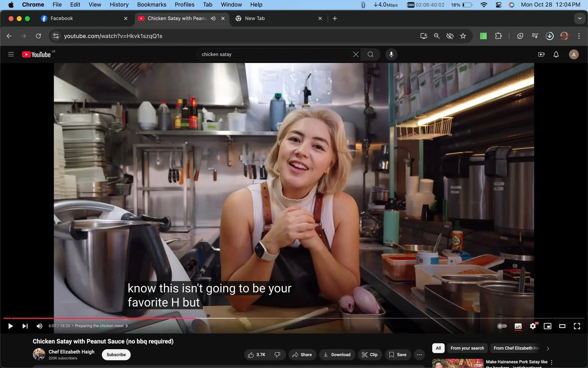Open the Bookmarks menu

pyautogui.click(x=152, y=5)
